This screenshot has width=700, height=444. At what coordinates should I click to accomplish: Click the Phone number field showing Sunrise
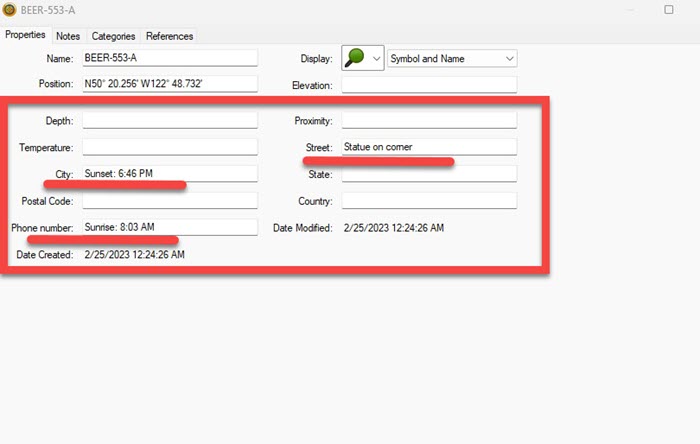point(169,227)
